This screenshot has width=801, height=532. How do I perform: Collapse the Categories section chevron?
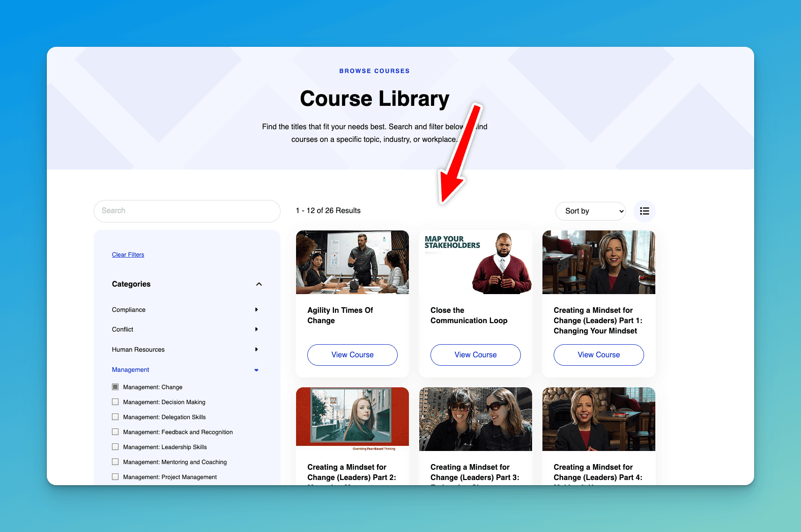[x=259, y=284]
